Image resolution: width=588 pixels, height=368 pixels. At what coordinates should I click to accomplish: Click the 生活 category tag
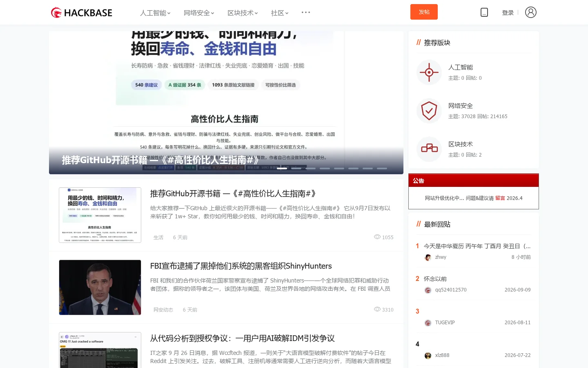tap(158, 238)
